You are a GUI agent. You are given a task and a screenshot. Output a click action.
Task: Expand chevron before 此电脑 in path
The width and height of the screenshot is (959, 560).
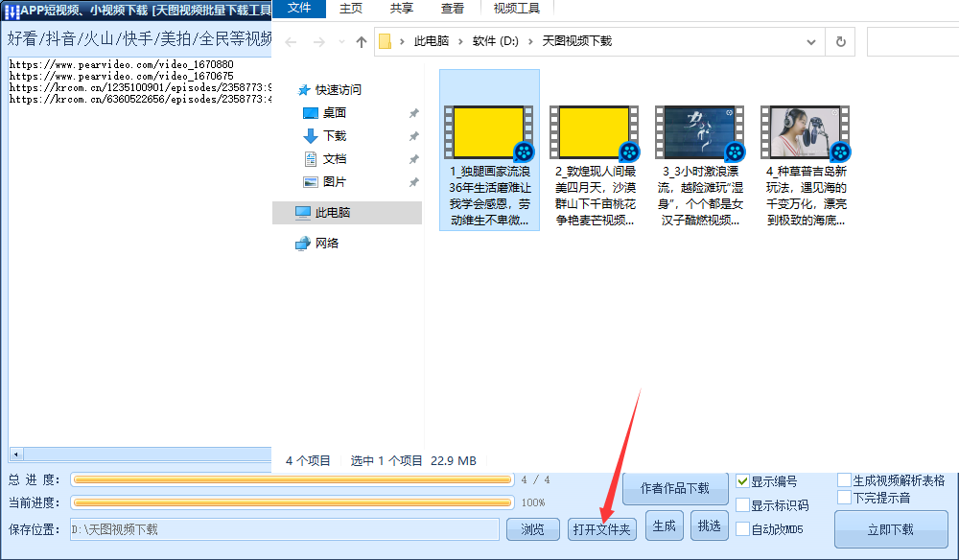(402, 41)
